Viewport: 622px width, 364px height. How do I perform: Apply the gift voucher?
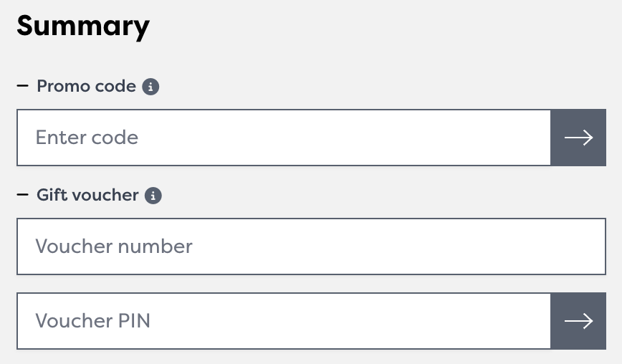click(x=578, y=321)
